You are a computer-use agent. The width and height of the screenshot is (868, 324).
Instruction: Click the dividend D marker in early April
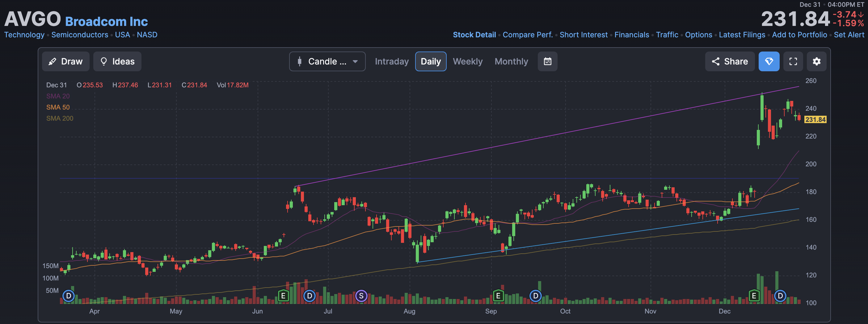pos(69,296)
